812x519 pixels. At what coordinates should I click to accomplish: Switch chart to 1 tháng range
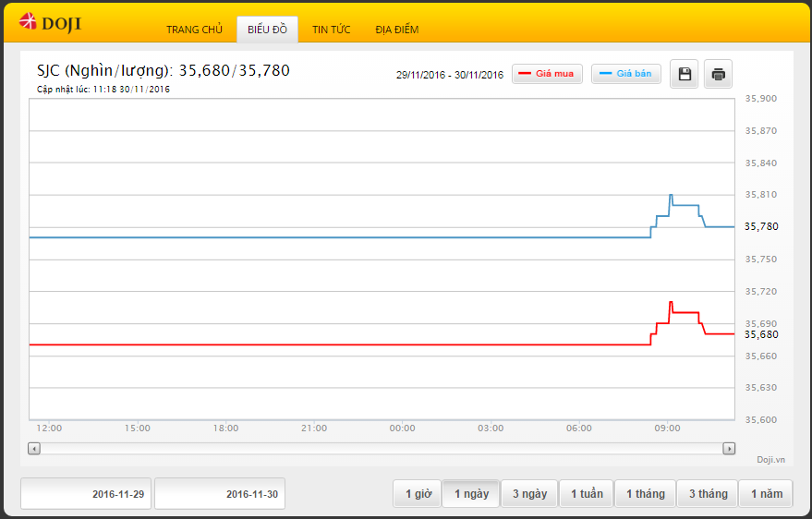(x=645, y=494)
